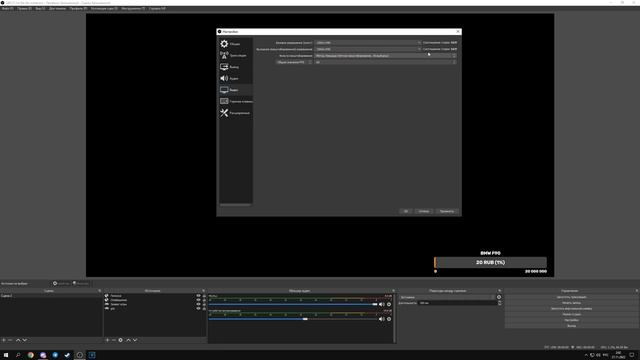Click Cancel in the Settings dialog

424,211
